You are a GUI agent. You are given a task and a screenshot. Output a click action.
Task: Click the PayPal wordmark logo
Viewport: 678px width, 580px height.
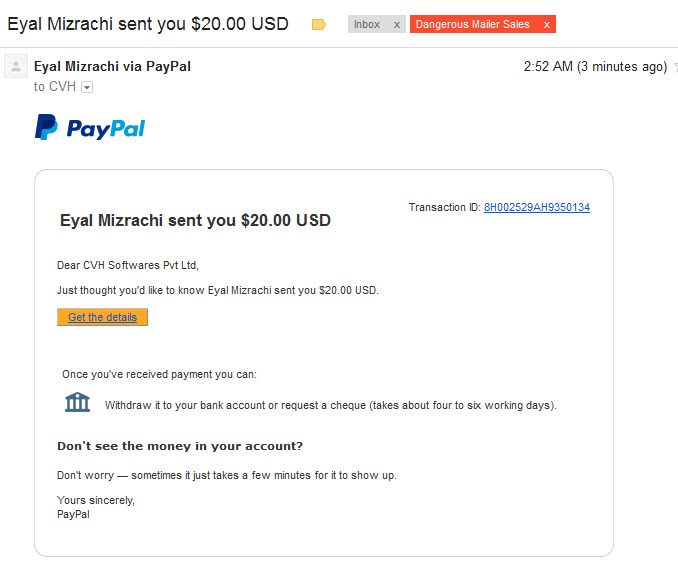106,129
